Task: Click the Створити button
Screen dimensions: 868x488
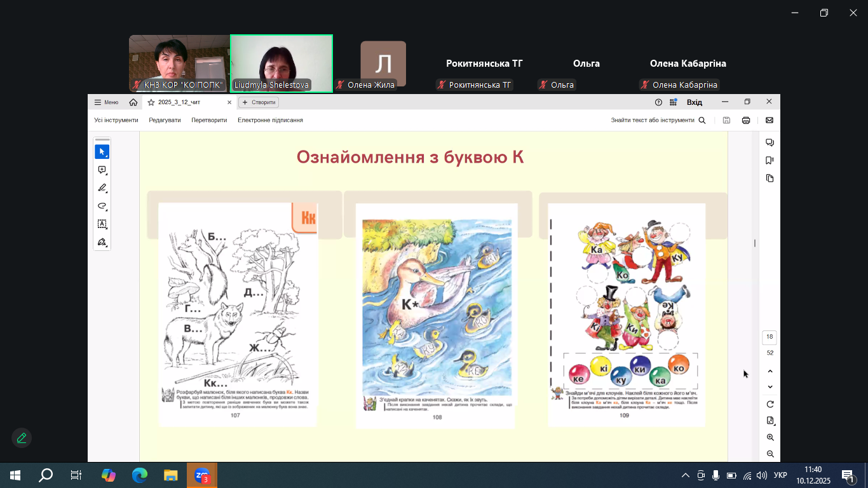Action: click(x=259, y=102)
